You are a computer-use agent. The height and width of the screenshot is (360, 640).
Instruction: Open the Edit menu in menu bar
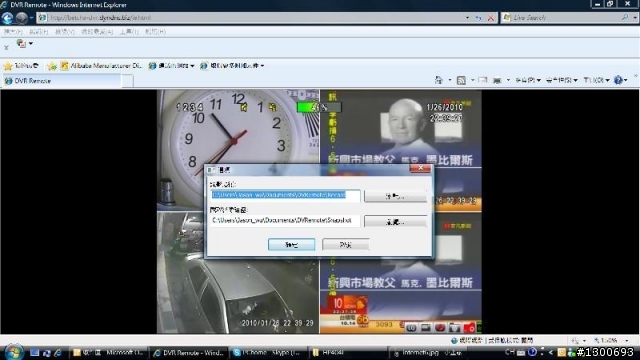(38, 32)
